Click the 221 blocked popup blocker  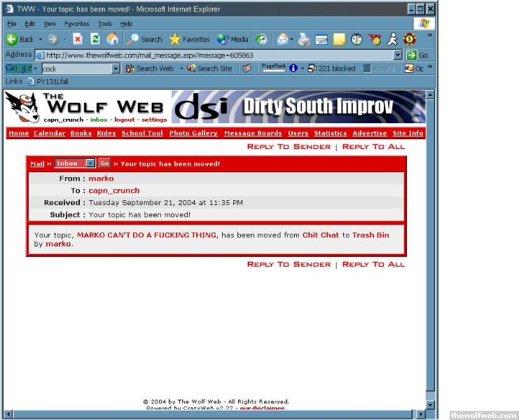point(332,69)
